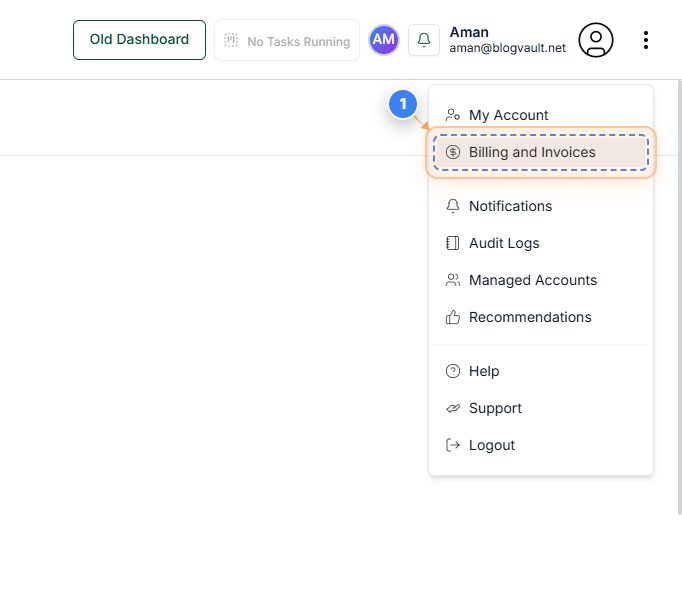Choose Logout
The image size is (682, 612).
pos(541,445)
